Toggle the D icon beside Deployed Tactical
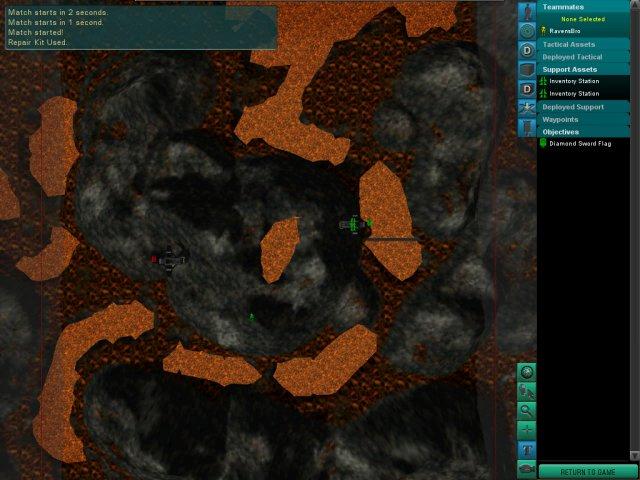Viewport: 640px width, 480px height. pyautogui.click(x=527, y=51)
